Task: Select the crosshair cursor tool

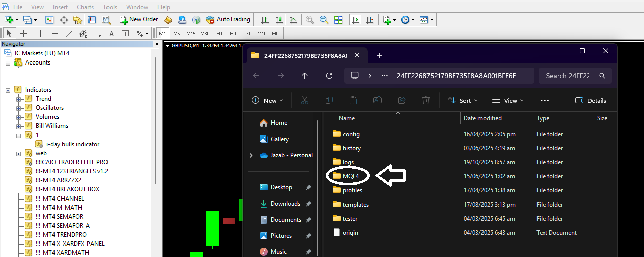Action: pyautogui.click(x=23, y=33)
